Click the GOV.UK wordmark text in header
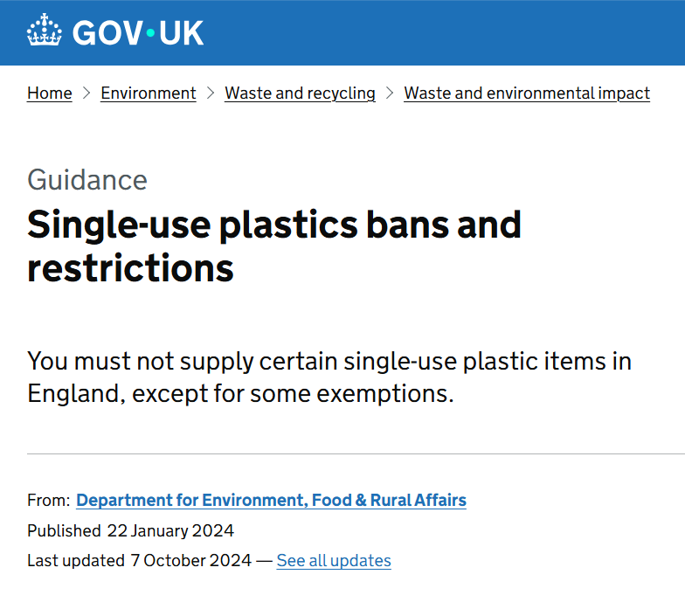Viewport: 685px width, 616px height. pyautogui.click(x=138, y=32)
